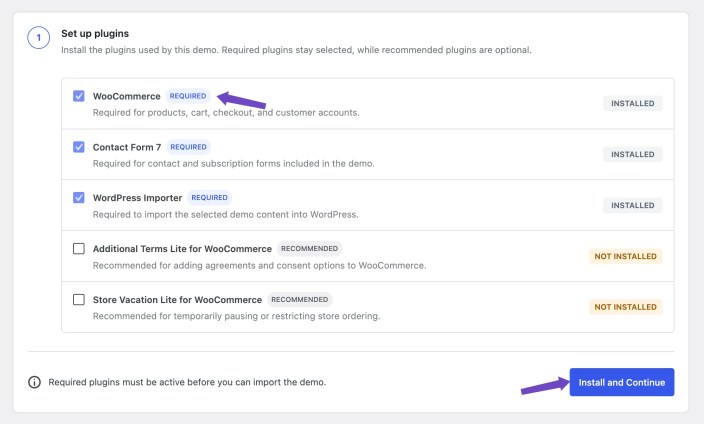Click the Store Vacation Lite for WooCommerce title
The image size is (704, 424).
(x=177, y=300)
